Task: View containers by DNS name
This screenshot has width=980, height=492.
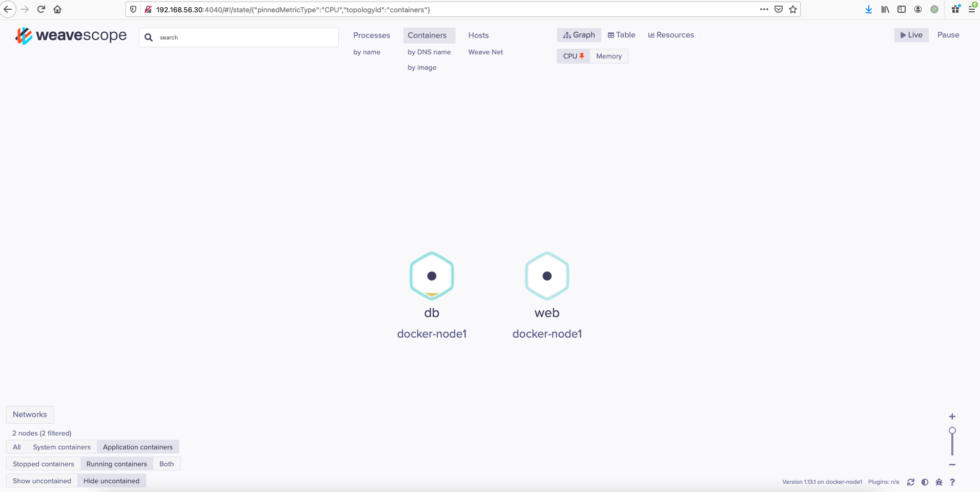Action: 429,52
